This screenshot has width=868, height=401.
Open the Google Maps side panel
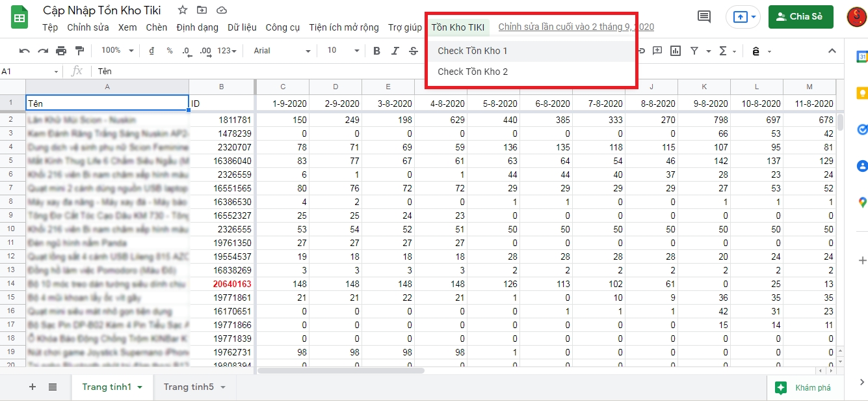point(863,202)
